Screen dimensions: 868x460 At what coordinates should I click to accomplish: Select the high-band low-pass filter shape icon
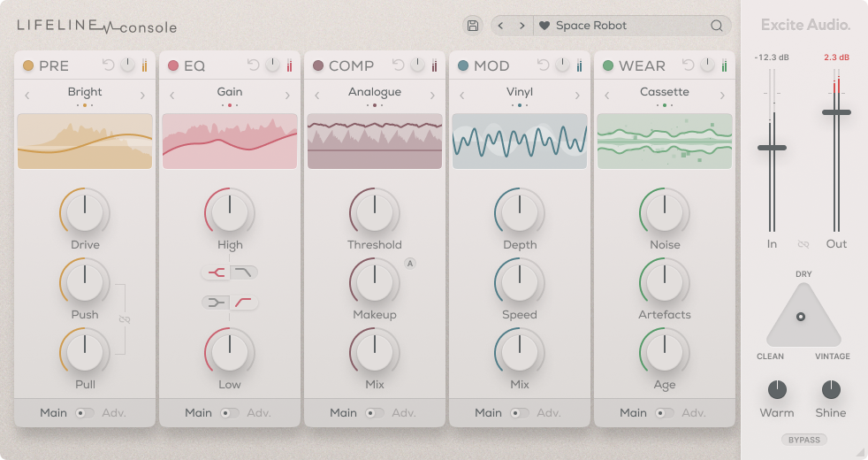pyautogui.click(x=244, y=272)
